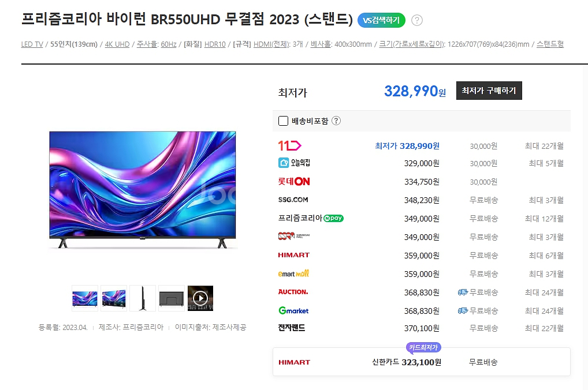Click the VS검색하기 button
The height and width of the screenshot is (390, 588).
pyautogui.click(x=381, y=20)
